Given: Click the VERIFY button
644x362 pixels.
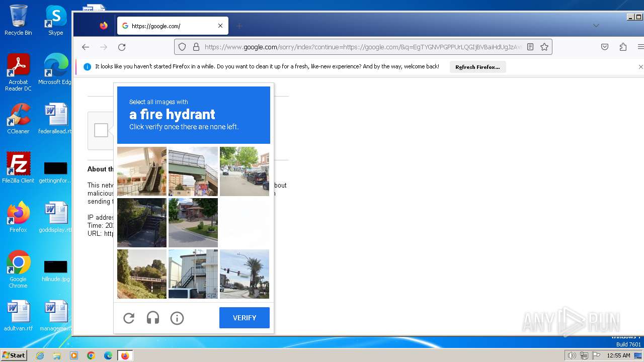Looking at the screenshot, I should [x=245, y=318].
